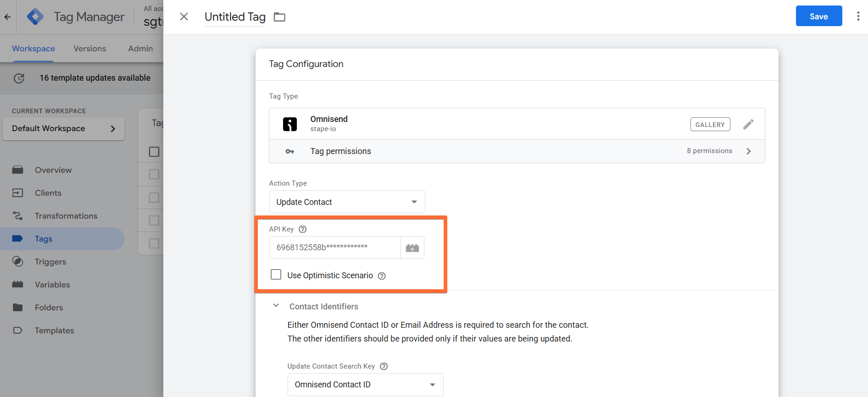The height and width of the screenshot is (397, 868).
Task: Open Default Workspace selector
Action: pyautogui.click(x=63, y=129)
